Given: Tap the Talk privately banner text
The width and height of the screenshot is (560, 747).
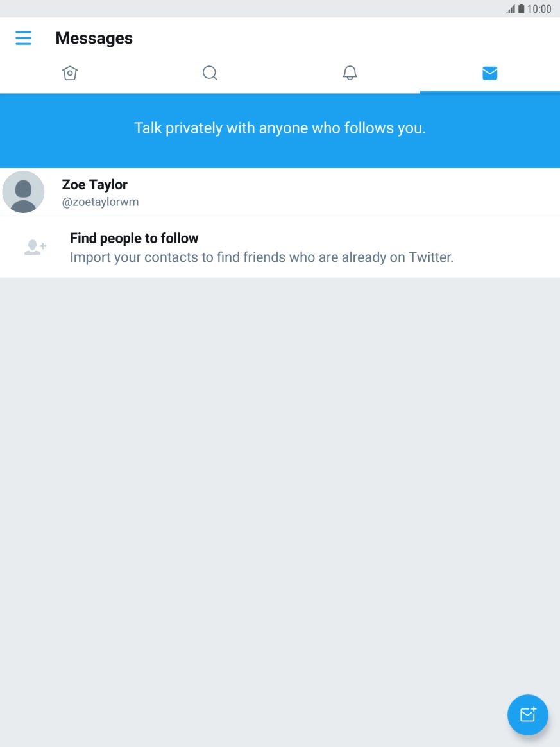Looking at the screenshot, I should click(x=280, y=128).
